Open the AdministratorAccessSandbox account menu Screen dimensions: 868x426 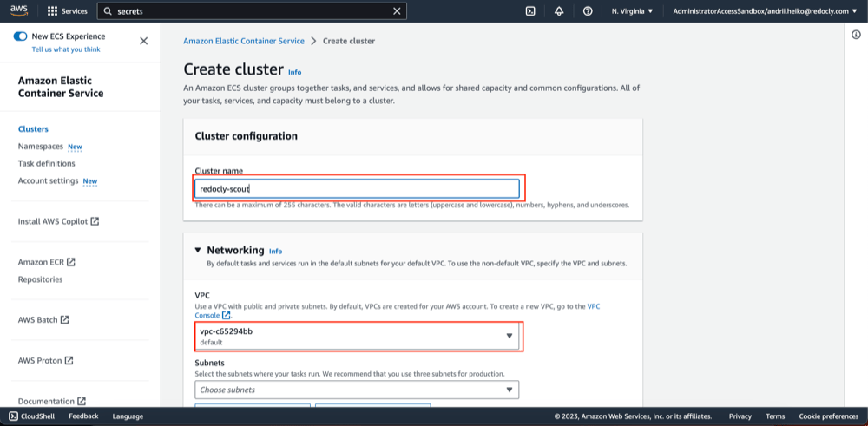[x=765, y=11]
